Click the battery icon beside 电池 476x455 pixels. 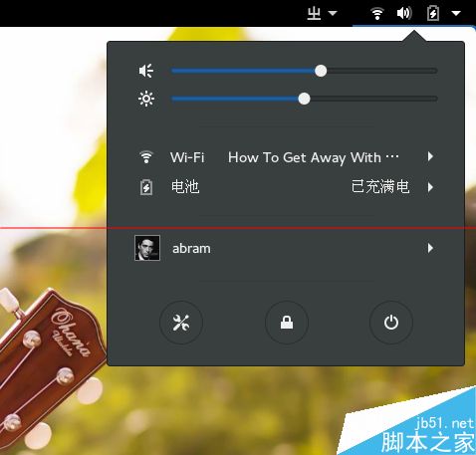(146, 187)
